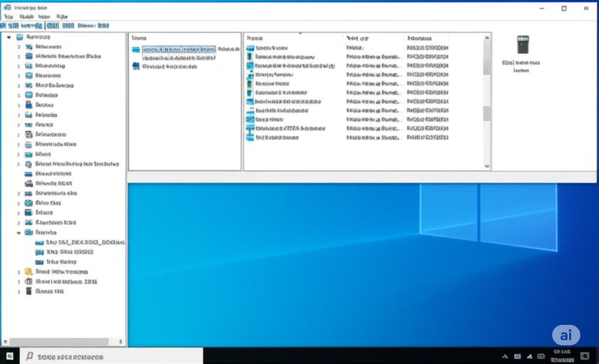Click the taskbar clock
Viewport: 599px width, 364px height.
pyautogui.click(x=562, y=356)
